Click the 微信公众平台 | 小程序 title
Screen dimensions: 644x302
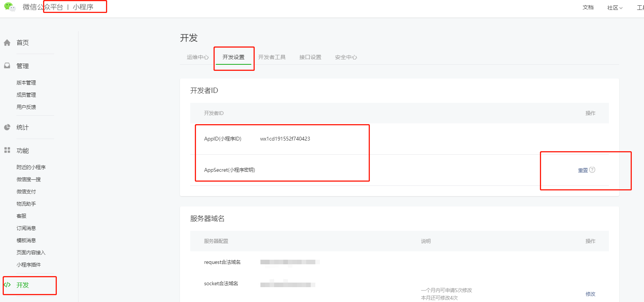(x=58, y=7)
